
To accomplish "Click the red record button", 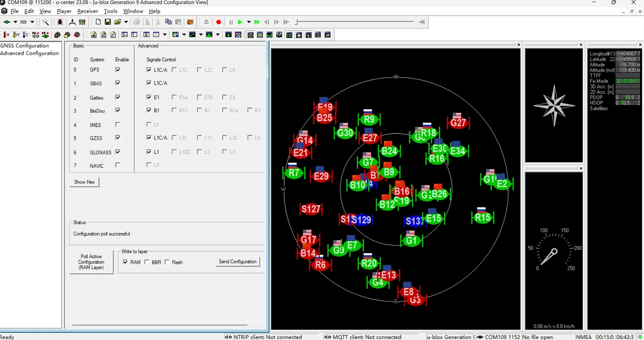I will point(219,22).
